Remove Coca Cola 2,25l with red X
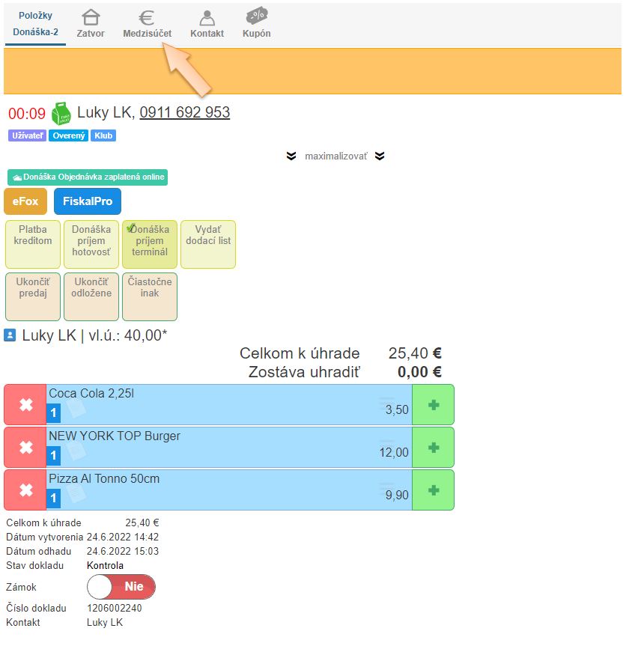Screen dimensions: 644x652 tap(25, 405)
